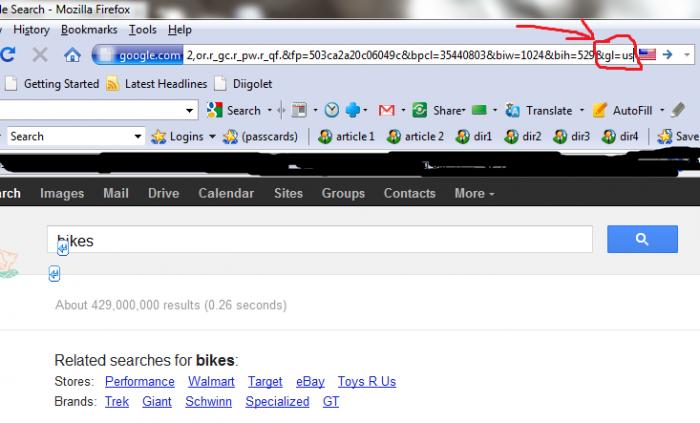Click the Toys R Us store link

pos(367,382)
